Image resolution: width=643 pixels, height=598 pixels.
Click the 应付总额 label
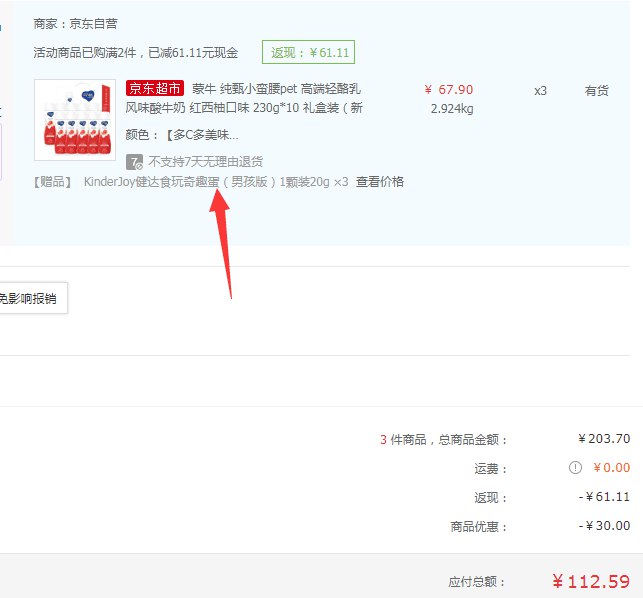pyautogui.click(x=477, y=582)
